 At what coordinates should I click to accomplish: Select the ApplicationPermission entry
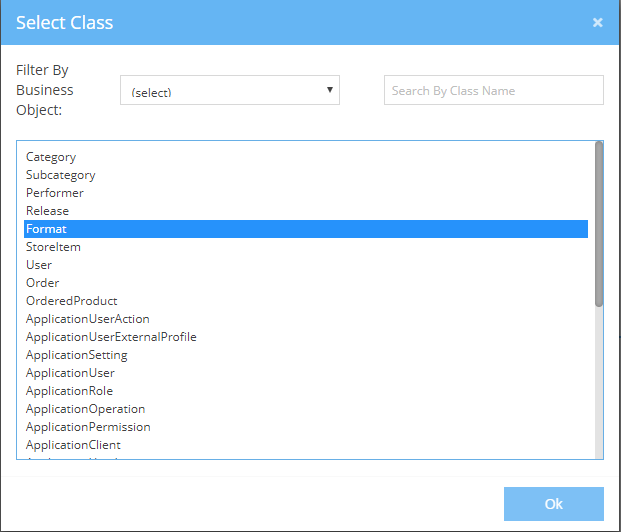coord(88,427)
